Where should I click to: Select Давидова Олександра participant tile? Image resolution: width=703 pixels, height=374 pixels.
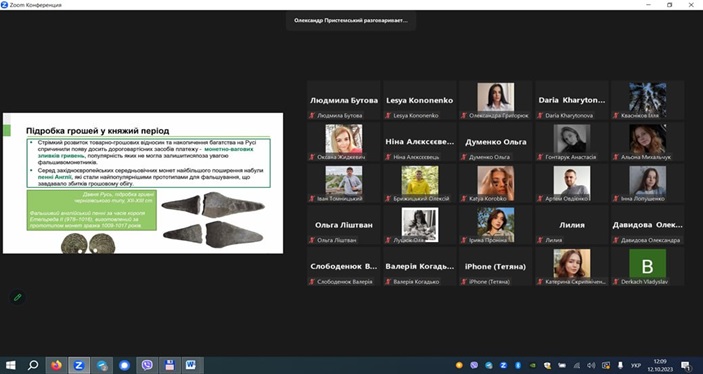pos(647,225)
